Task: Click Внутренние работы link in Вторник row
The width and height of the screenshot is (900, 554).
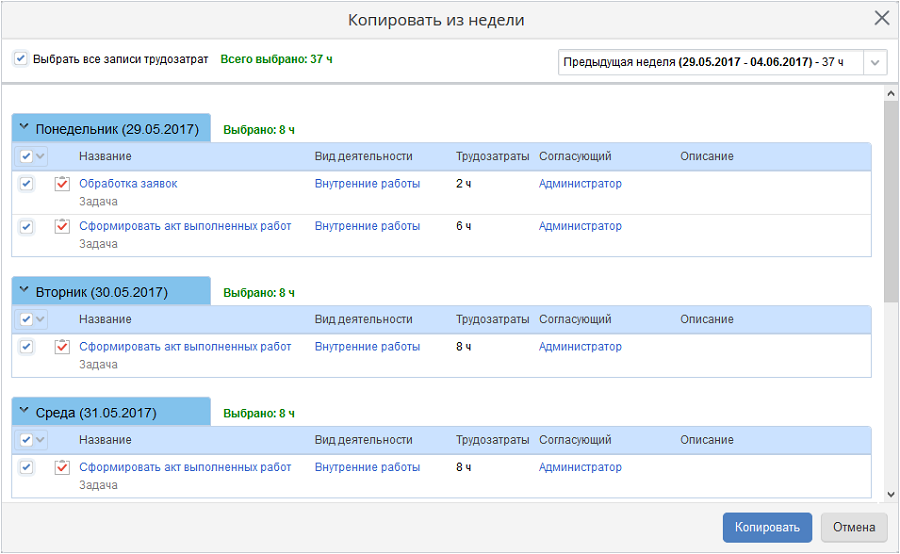Action: (x=367, y=347)
